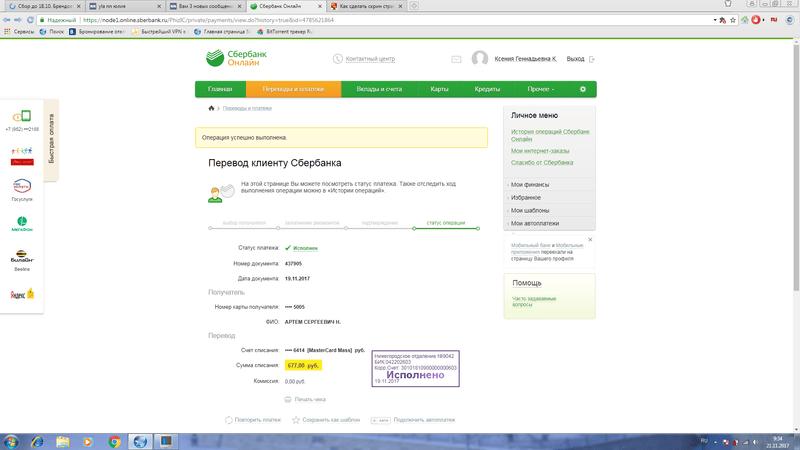Expand the Избранное section
The width and height of the screenshot is (800, 450).
coord(549,197)
